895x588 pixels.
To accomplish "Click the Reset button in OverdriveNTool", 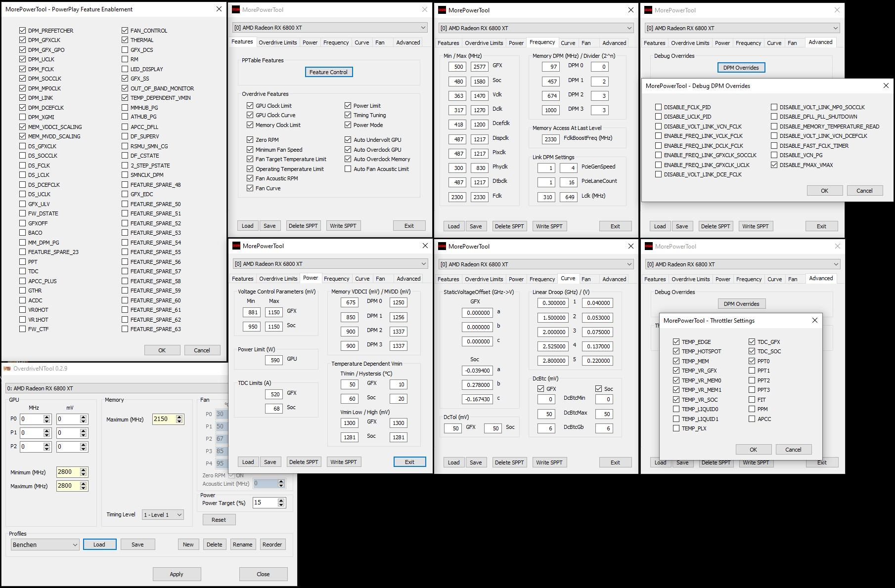I will pos(219,520).
